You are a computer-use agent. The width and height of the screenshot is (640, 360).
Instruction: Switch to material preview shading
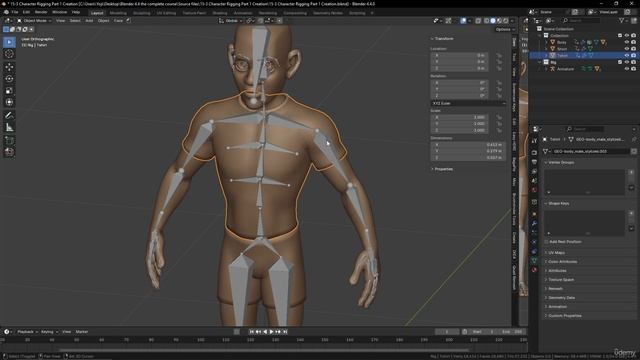(499, 20)
